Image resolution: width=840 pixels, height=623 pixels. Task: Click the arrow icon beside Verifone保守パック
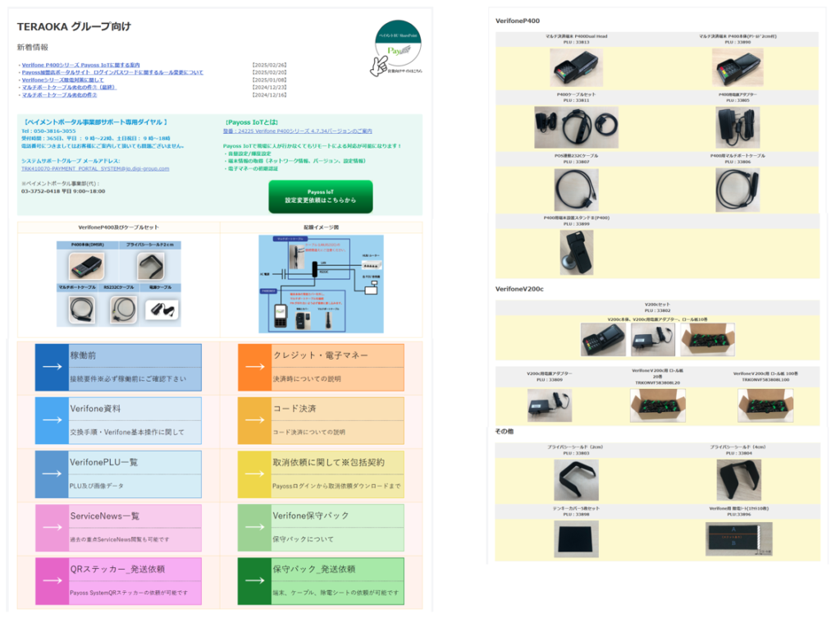coord(255,527)
